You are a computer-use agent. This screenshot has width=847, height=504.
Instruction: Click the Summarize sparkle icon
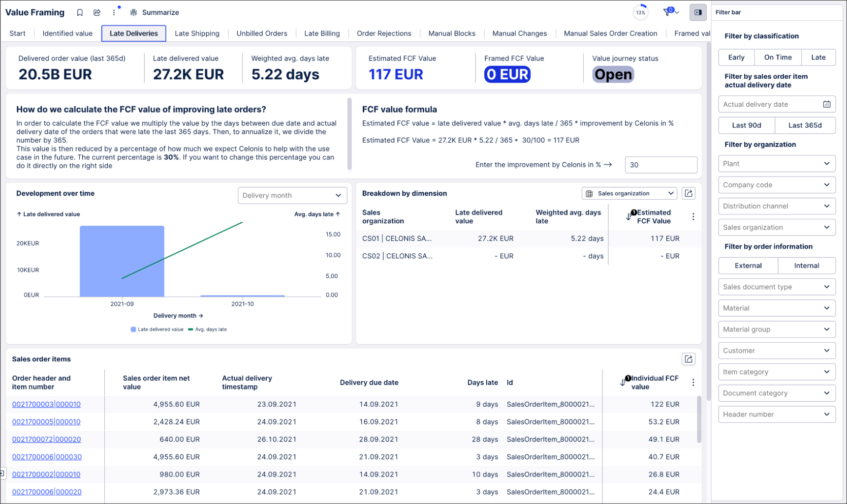pos(133,12)
